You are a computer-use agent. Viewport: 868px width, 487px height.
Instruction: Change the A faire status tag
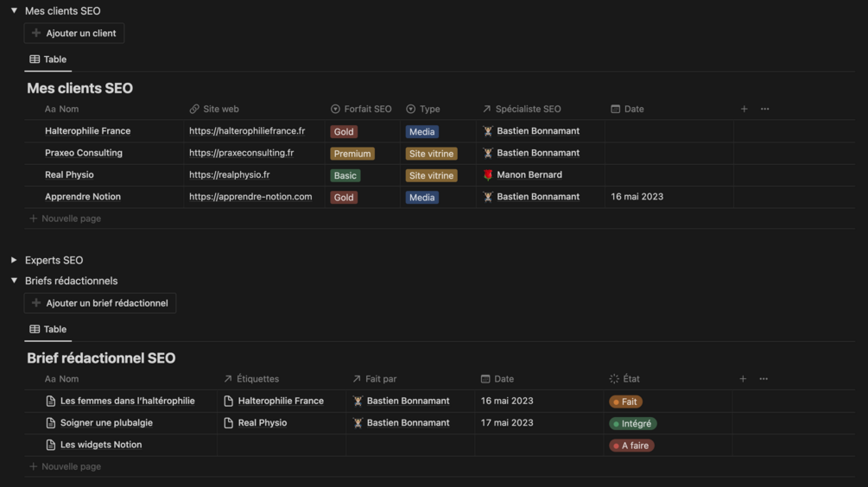coord(631,446)
